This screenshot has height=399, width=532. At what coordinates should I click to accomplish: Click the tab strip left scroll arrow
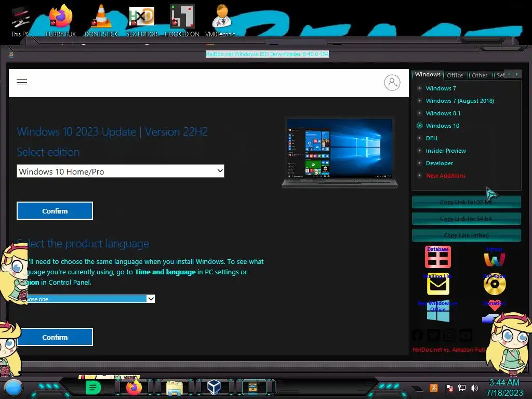[509, 74]
